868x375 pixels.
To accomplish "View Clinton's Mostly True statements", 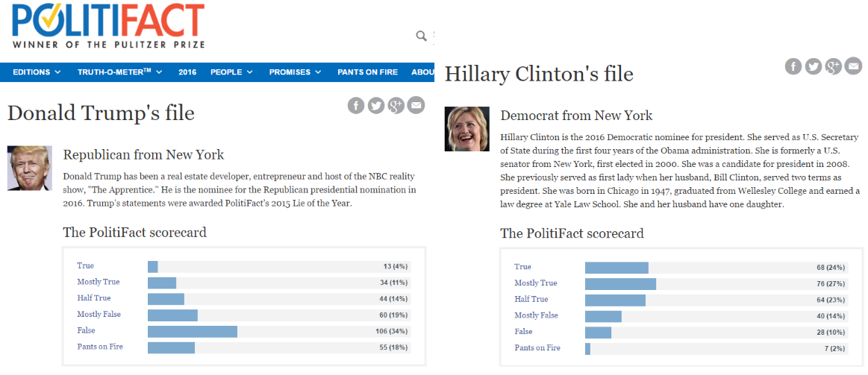I will click(x=535, y=283).
